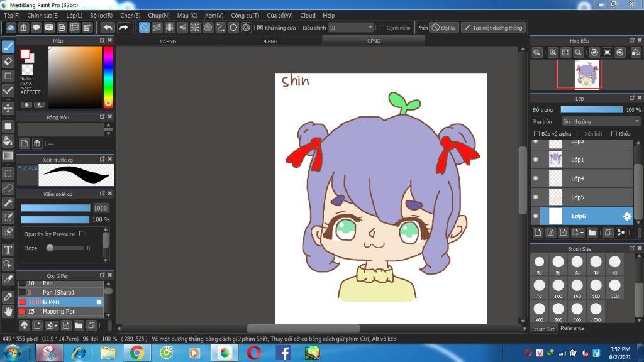Enable the circle snap

click(x=208, y=28)
